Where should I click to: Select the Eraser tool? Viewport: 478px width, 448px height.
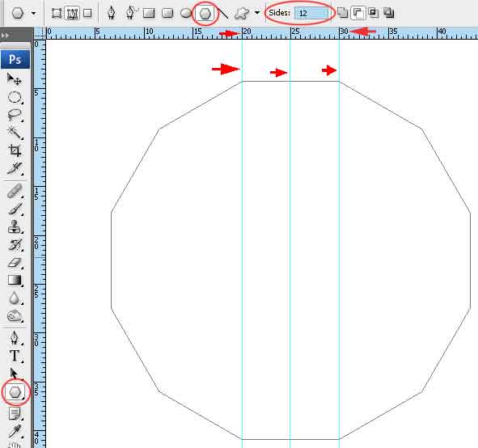[14, 262]
